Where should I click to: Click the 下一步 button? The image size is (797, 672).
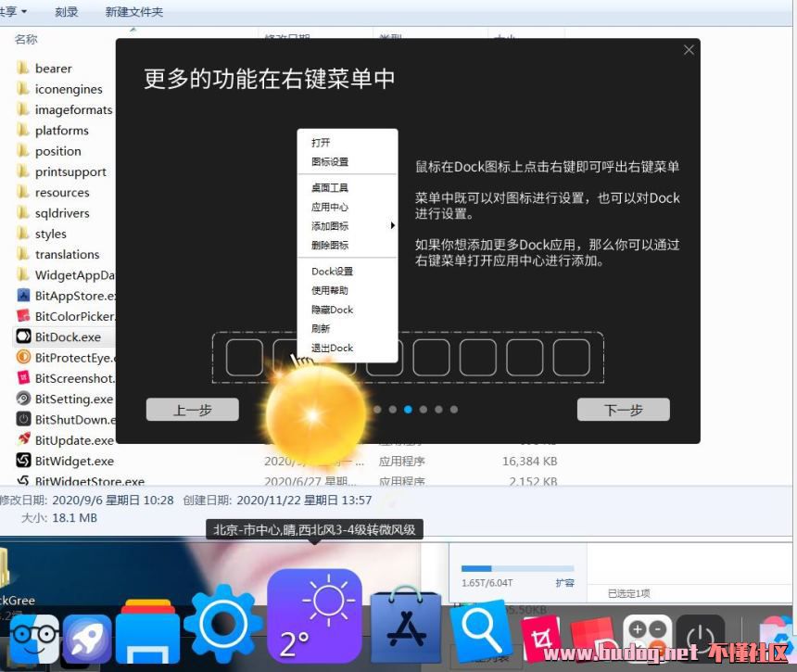(x=623, y=410)
